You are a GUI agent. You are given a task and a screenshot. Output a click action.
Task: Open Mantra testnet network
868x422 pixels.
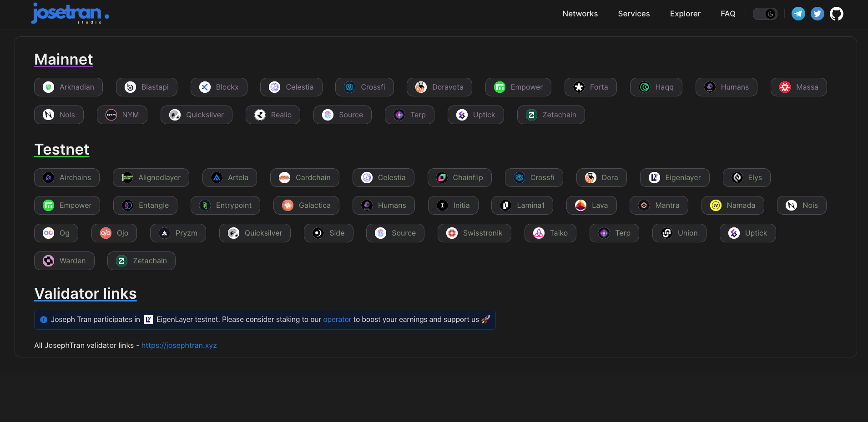(659, 205)
